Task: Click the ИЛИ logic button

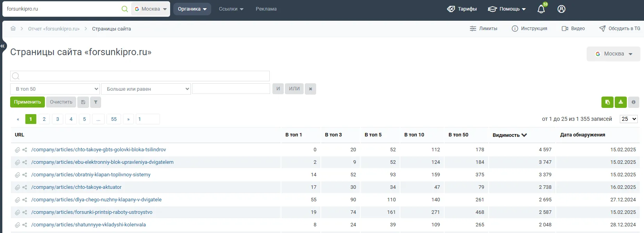Action: tap(294, 89)
